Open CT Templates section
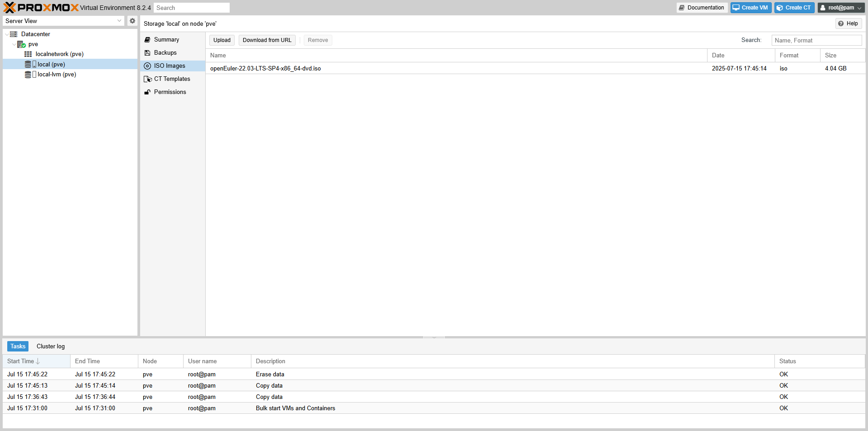This screenshot has height=431, width=868. point(172,79)
